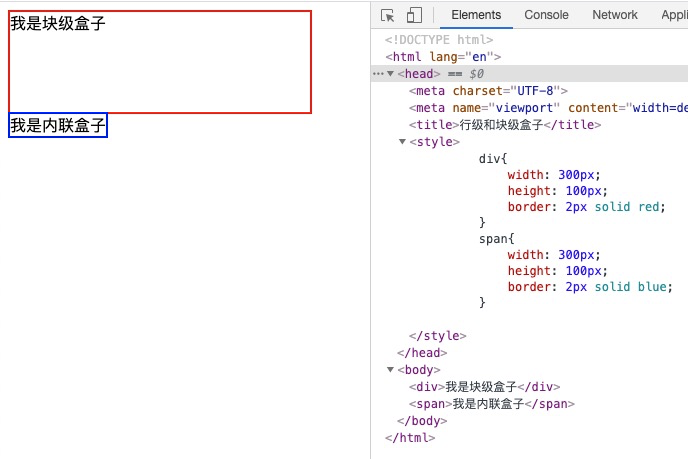This screenshot has height=459, width=688.
Task: Activate the inspect element picker icon
Action: tap(387, 15)
